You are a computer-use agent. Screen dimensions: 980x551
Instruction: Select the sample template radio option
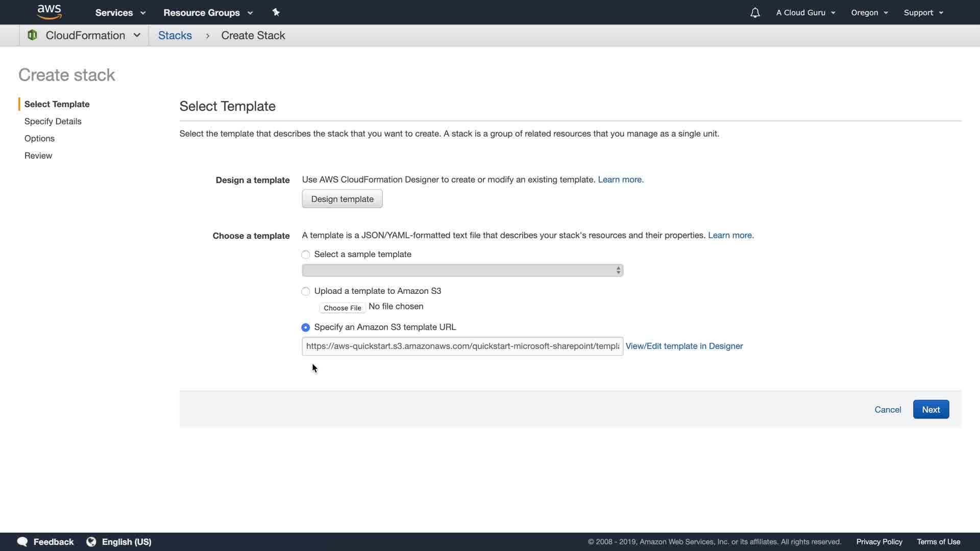coord(306,255)
